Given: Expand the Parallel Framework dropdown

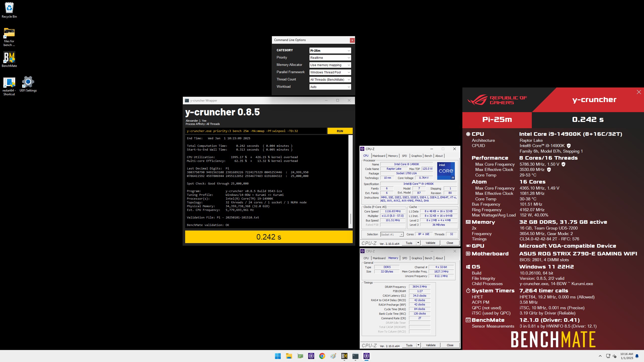Looking at the screenshot, I should pos(330,72).
